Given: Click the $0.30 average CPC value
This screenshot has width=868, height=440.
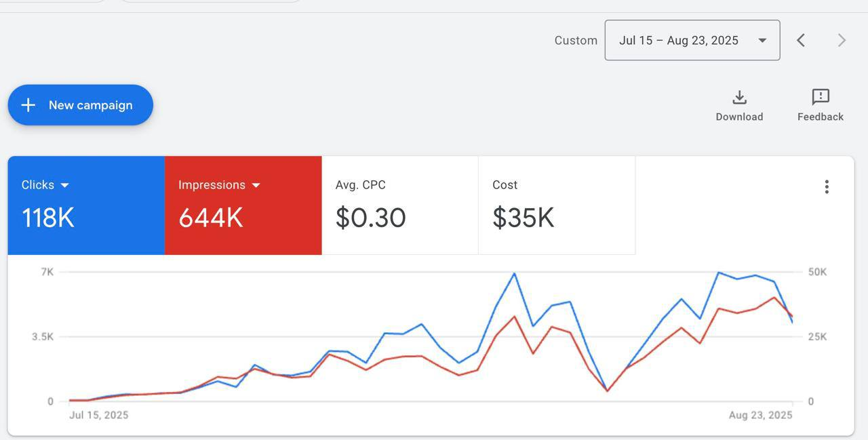Looking at the screenshot, I should click(371, 218).
